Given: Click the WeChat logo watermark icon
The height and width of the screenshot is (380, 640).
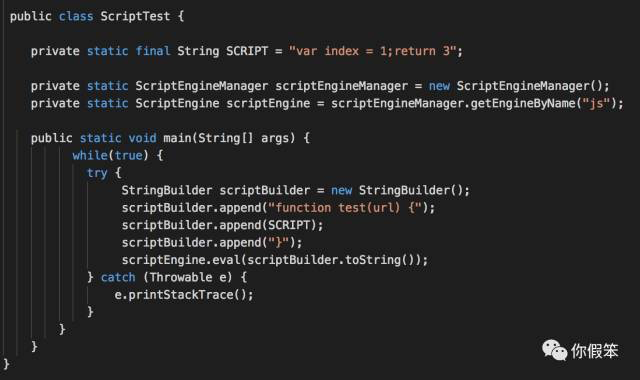Looking at the screenshot, I should [554, 351].
